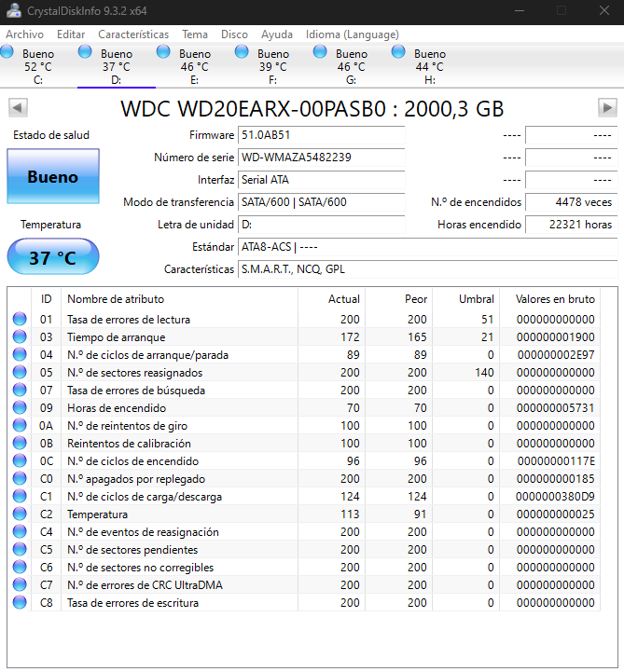Click the 22321 horas field
The width and height of the screenshot is (624, 672).
[x=571, y=224]
